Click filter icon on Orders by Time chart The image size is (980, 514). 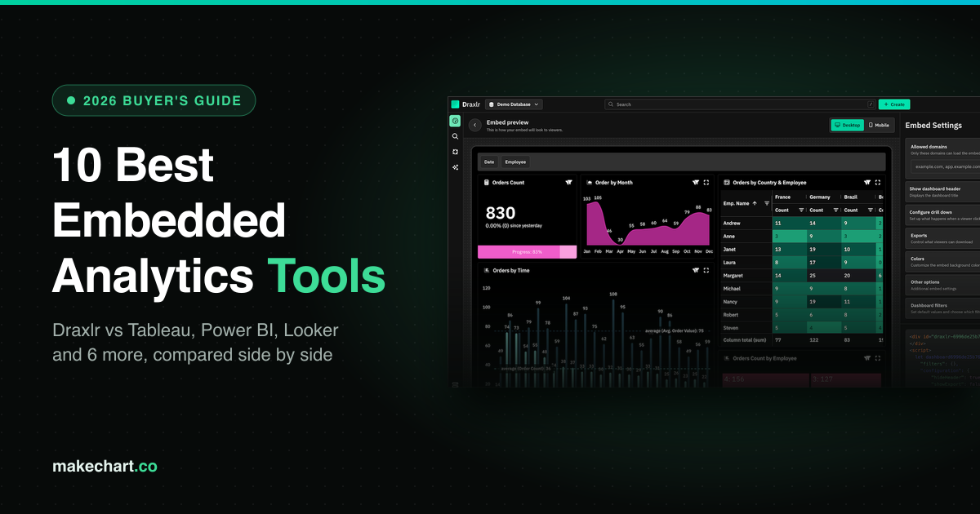tap(695, 270)
